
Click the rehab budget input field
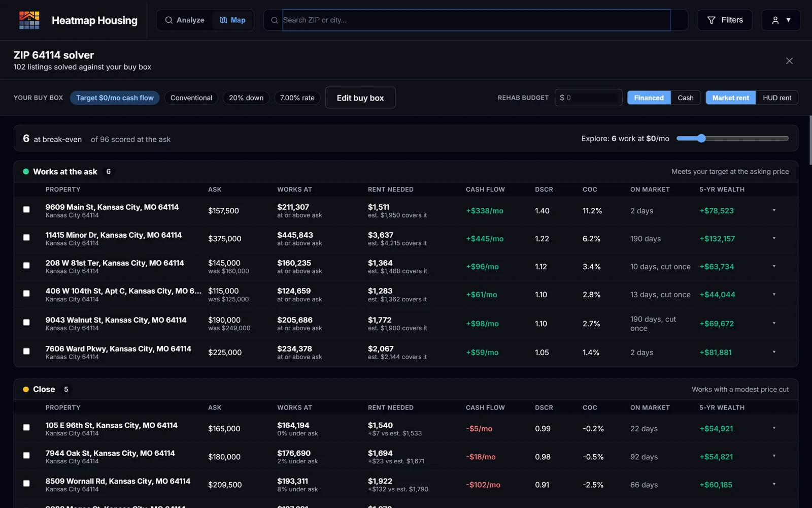[x=589, y=98]
